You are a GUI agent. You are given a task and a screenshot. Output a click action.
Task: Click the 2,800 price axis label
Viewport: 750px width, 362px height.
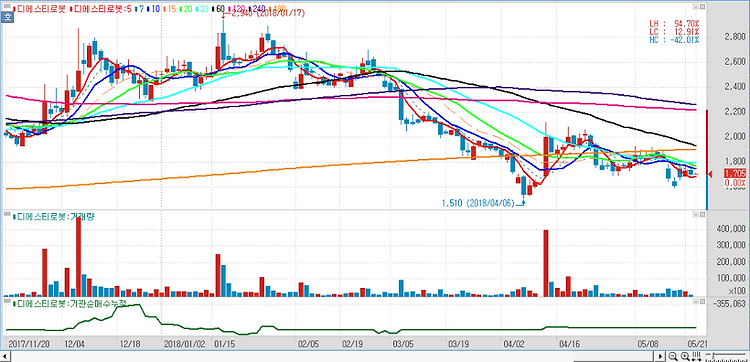[735, 37]
